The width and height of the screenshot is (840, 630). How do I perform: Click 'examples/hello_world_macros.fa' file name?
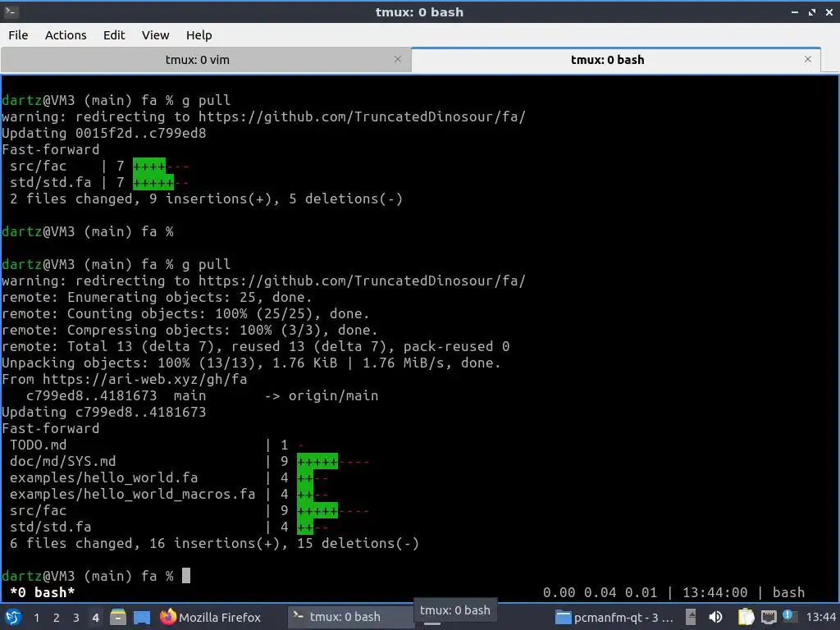point(132,494)
